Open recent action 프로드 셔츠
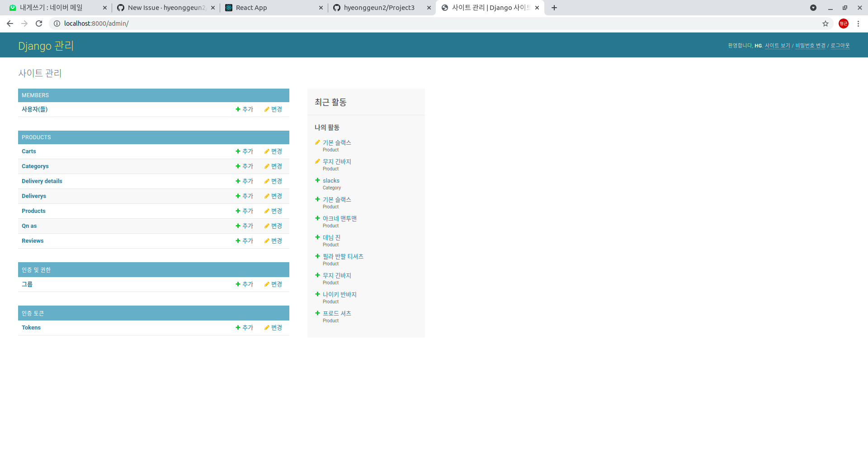The height and width of the screenshot is (471, 868). (x=337, y=314)
